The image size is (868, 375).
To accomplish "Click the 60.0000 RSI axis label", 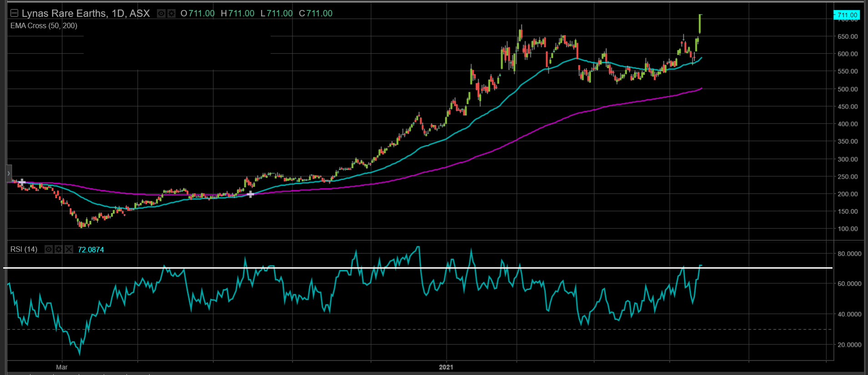I will click(849, 284).
